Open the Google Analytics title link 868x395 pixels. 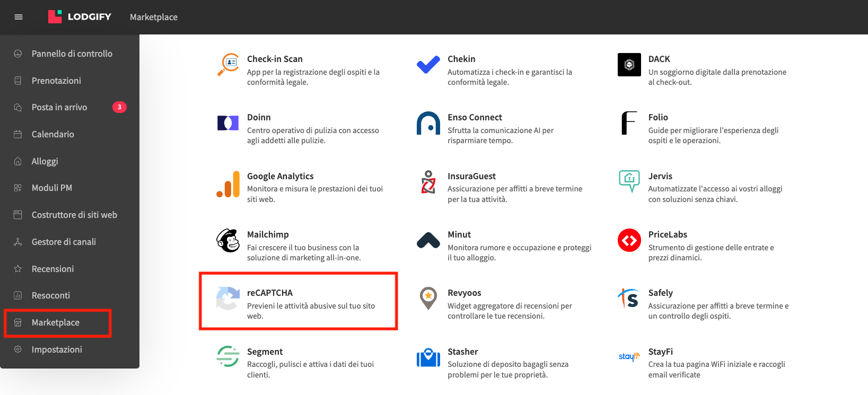click(x=280, y=176)
